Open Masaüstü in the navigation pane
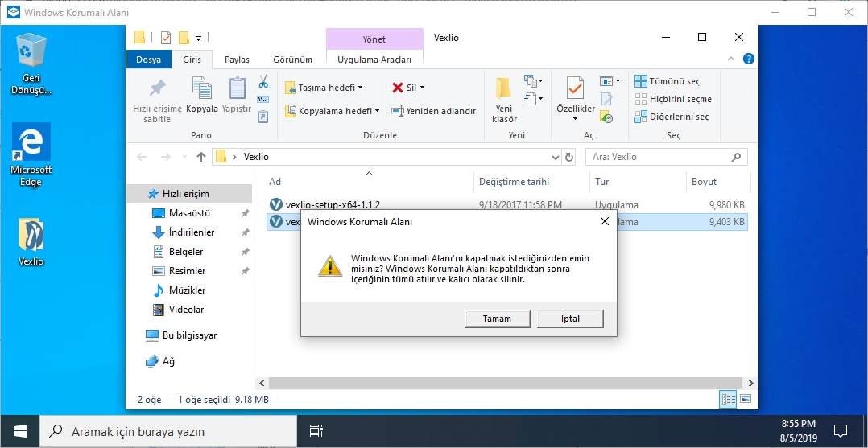 pos(188,213)
